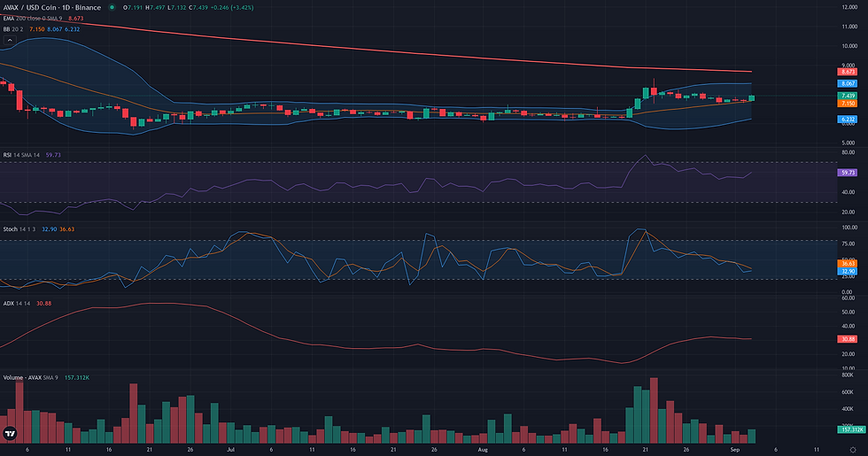The width and height of the screenshot is (868, 456).
Task: Click the tallest red volume bar near Aug 21
Action: (654, 411)
